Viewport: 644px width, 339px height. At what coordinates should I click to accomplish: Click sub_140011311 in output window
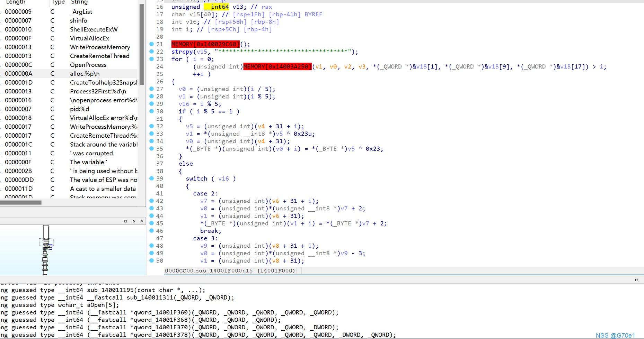150,297
